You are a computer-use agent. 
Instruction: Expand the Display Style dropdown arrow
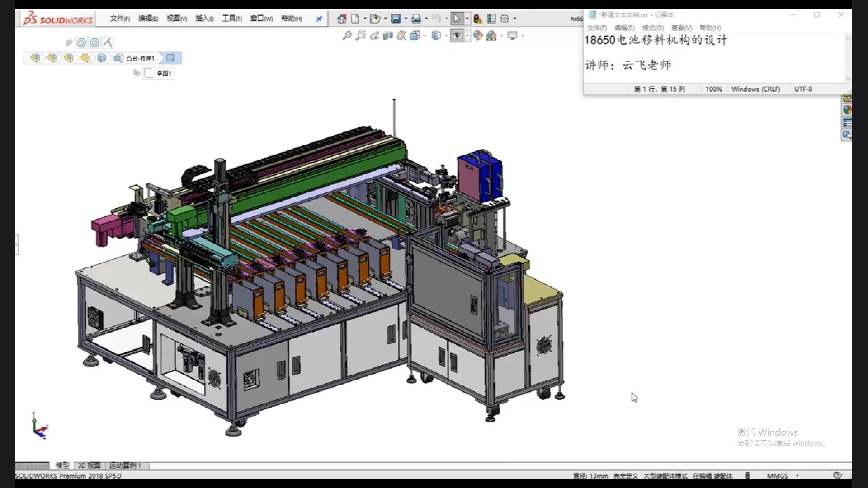[x=446, y=35]
